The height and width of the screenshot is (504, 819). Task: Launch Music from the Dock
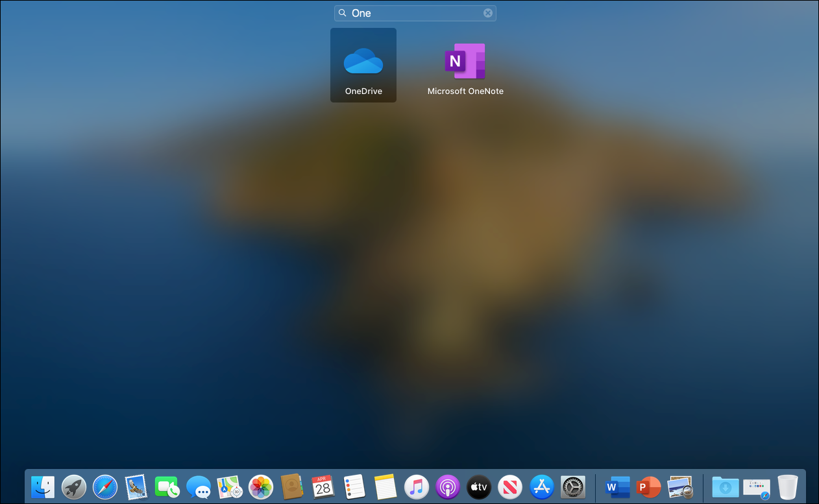417,486
